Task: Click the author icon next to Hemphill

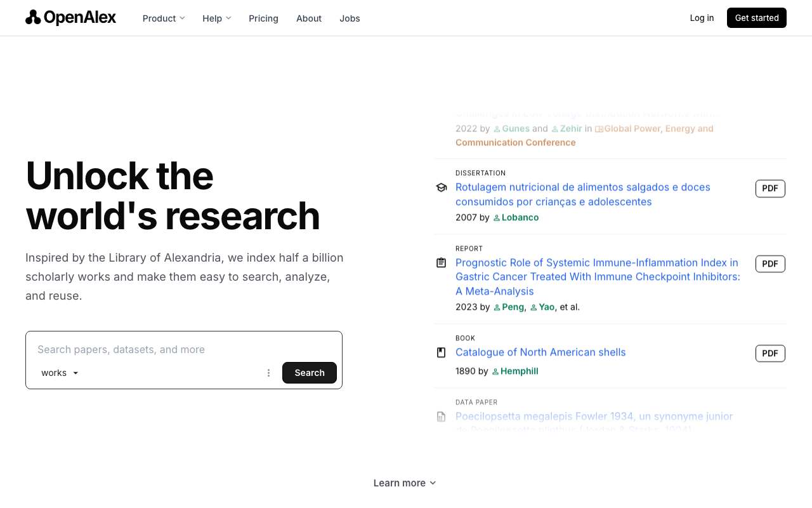Action: 495,371
